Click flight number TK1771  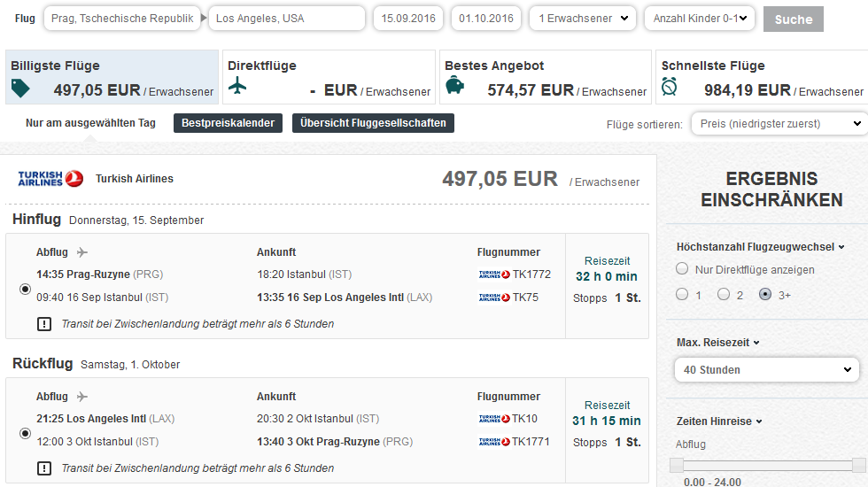click(x=531, y=442)
